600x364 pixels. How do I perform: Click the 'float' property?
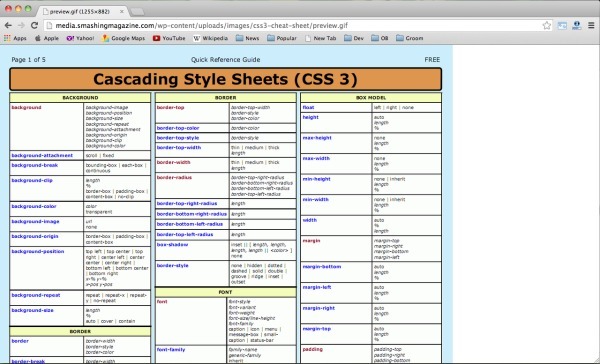click(x=308, y=108)
